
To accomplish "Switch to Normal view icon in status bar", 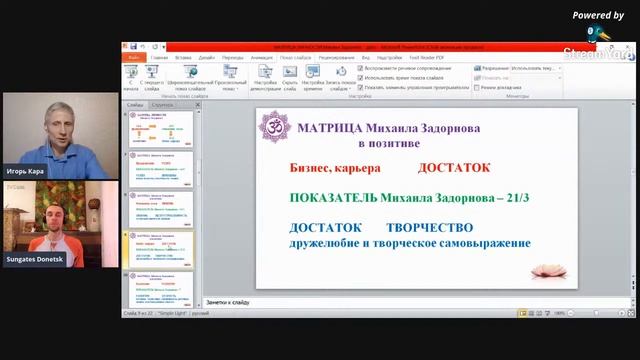I will tap(522, 313).
